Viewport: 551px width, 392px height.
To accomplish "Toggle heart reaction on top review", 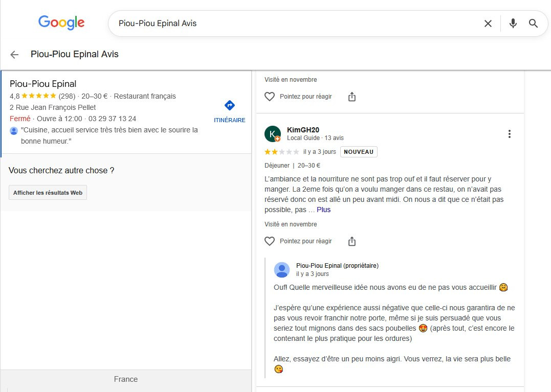I will [x=270, y=97].
